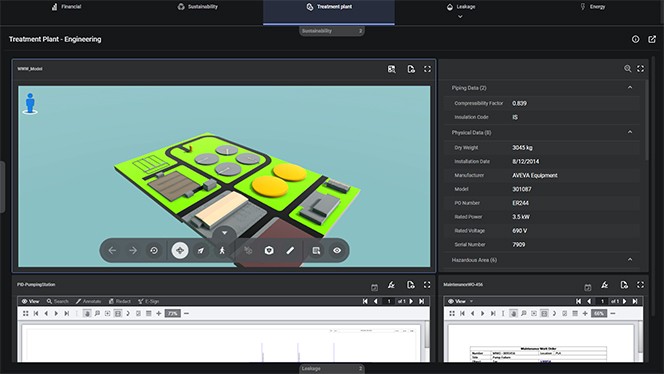Switch to the Sustainability tab
Viewport: 664px width, 374px height.
(198, 7)
